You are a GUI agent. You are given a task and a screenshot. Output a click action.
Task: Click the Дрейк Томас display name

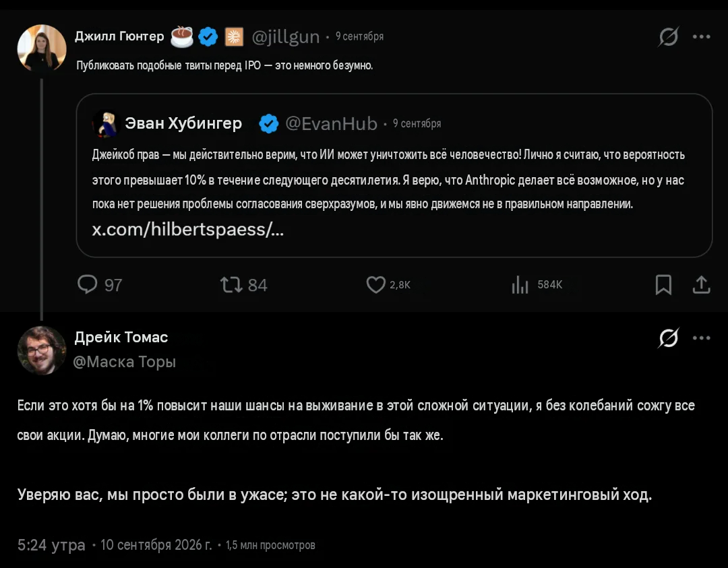pyautogui.click(x=121, y=338)
